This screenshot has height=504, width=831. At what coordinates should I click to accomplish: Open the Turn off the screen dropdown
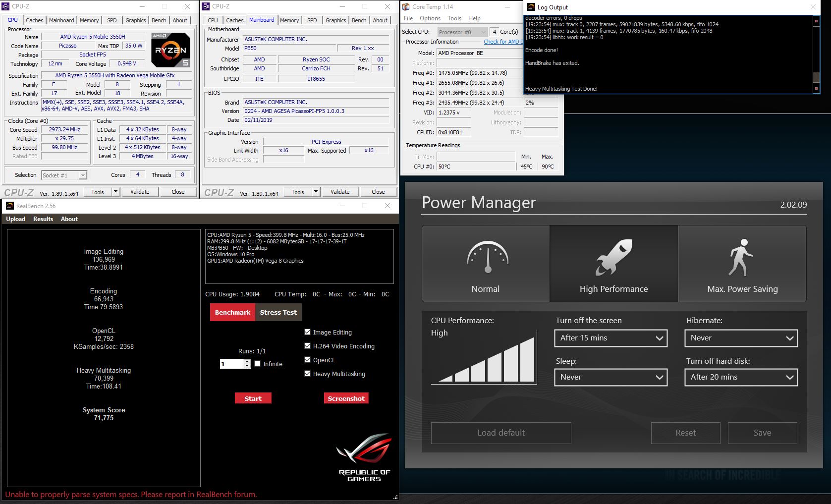tap(610, 338)
